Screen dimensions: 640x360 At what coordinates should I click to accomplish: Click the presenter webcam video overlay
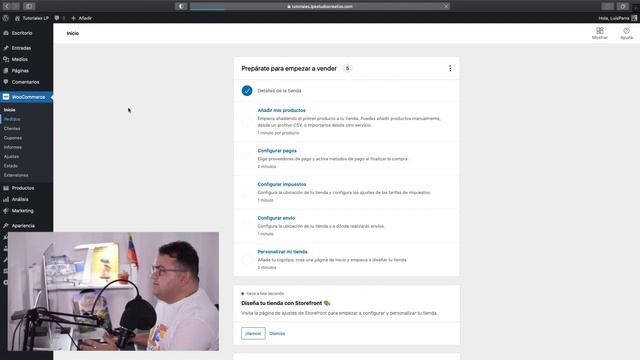[113, 291]
